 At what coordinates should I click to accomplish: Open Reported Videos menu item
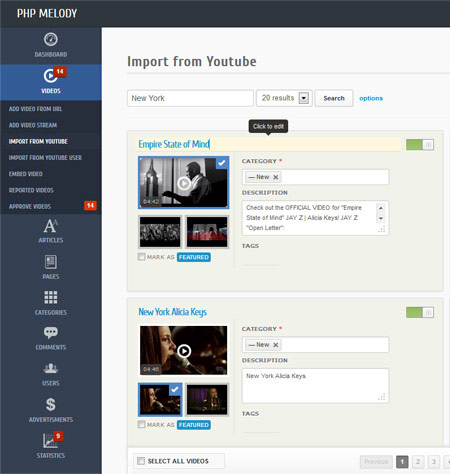coord(31,190)
